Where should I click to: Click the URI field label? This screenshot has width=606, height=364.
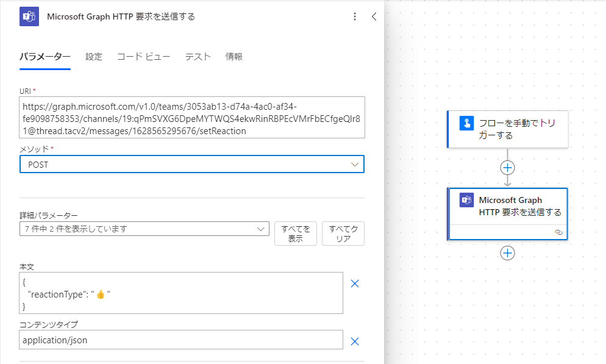tap(25, 91)
